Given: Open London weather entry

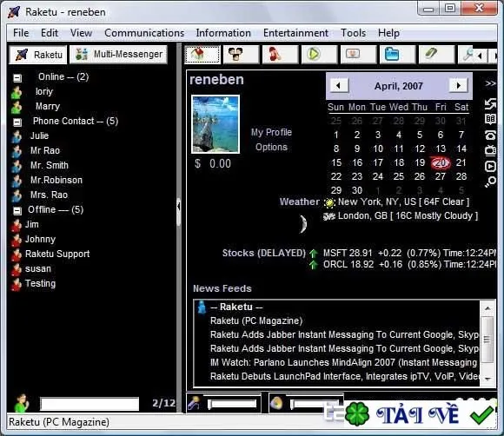Looking at the screenshot, I should [x=408, y=215].
